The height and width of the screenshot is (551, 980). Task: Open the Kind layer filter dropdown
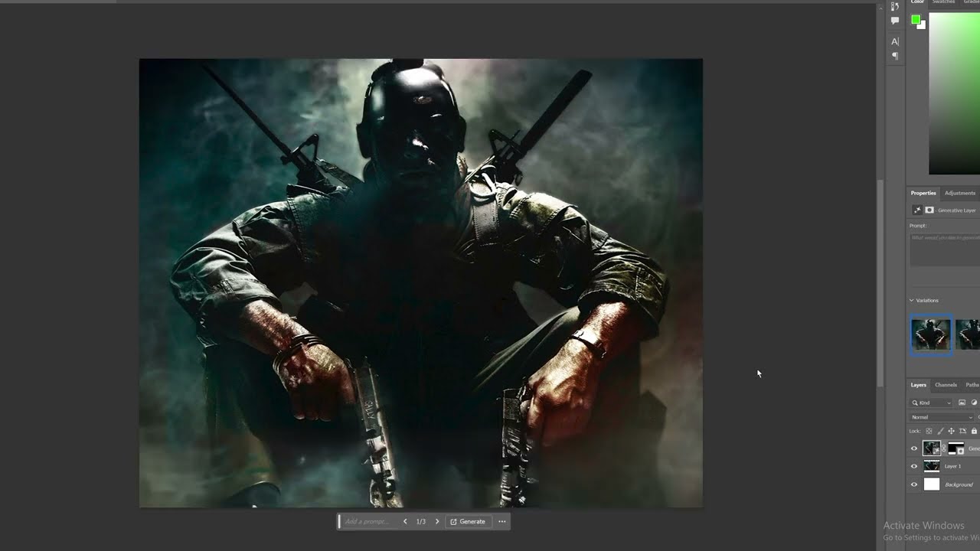931,403
